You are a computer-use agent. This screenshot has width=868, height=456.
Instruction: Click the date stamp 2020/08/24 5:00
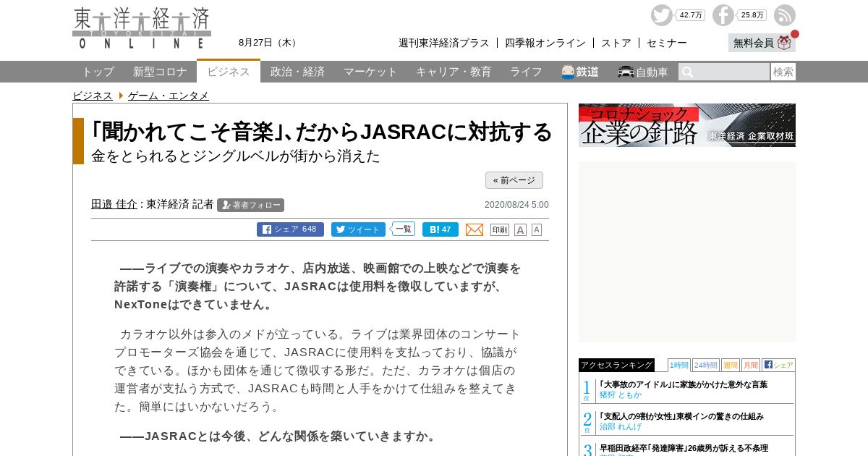click(516, 205)
